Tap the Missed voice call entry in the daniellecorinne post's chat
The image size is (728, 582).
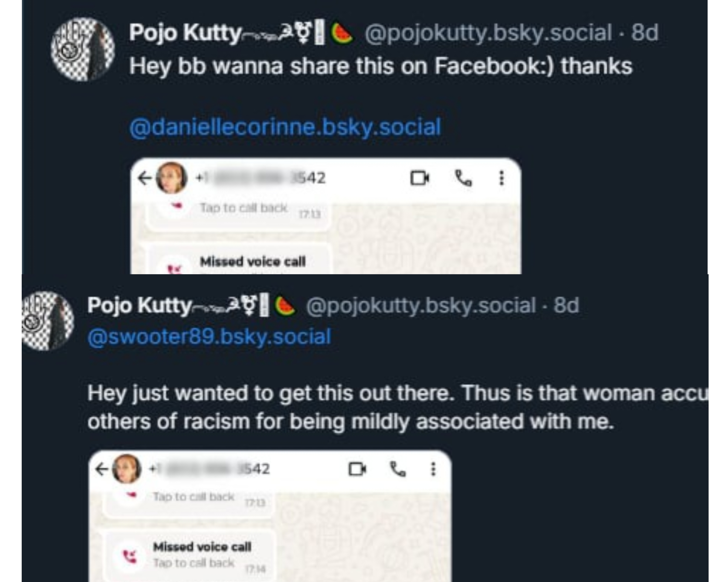coord(253,262)
